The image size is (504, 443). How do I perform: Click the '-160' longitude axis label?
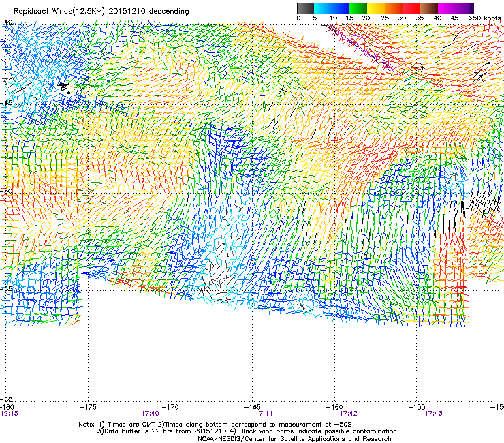coord(334,407)
